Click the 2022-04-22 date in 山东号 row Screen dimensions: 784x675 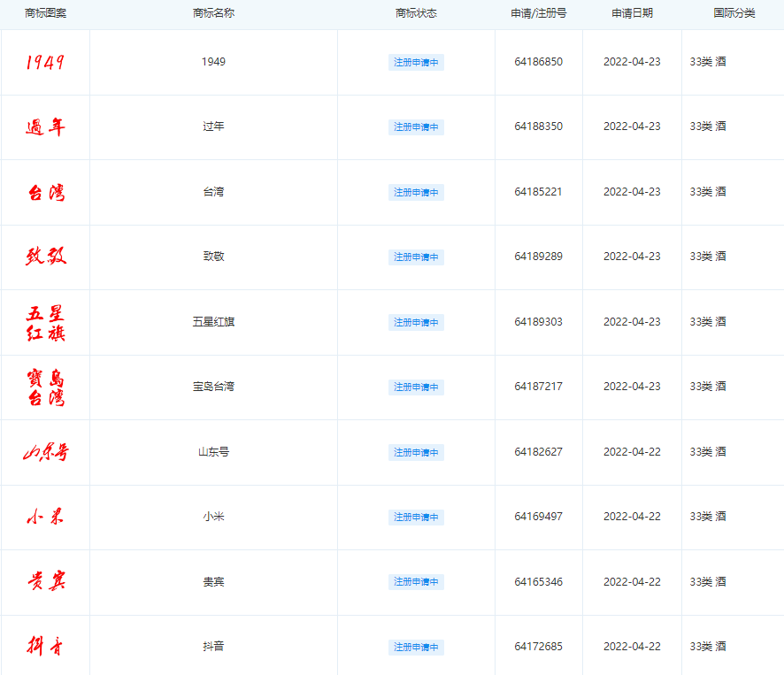point(632,452)
